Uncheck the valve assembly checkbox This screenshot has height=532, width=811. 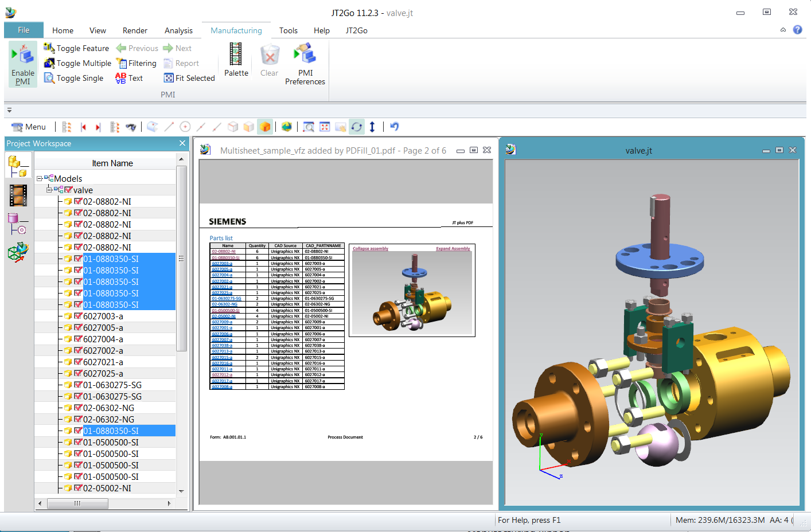tap(68, 190)
